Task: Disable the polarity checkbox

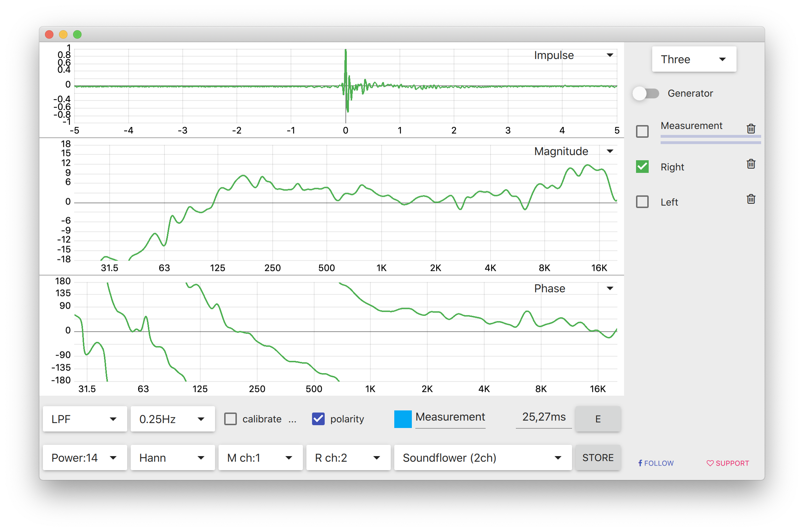Action: click(x=318, y=419)
